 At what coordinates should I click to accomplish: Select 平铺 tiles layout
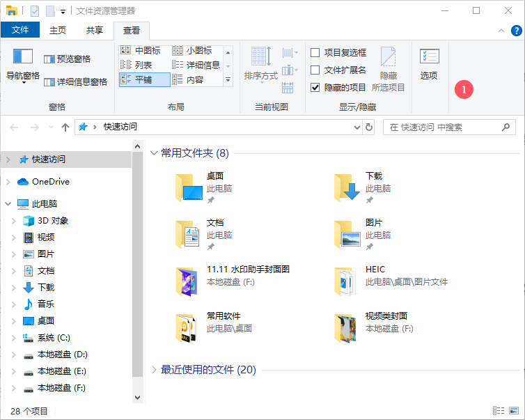pyautogui.click(x=145, y=79)
